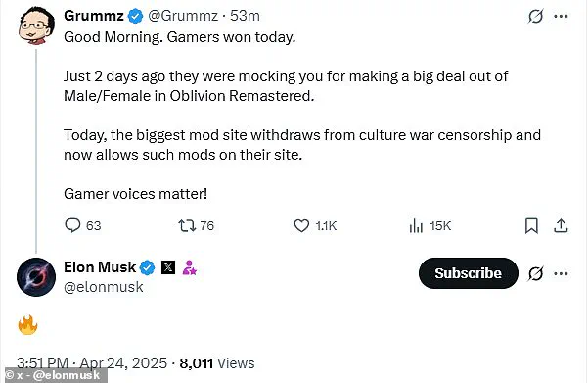This screenshot has height=383, width=588.
Task: Subscribe to Elon Musk
Action: coord(469,273)
